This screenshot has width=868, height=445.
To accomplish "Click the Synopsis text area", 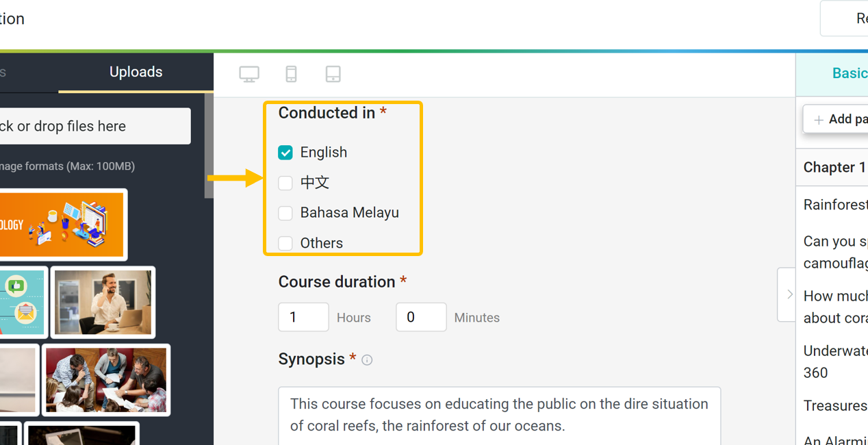I will pyautogui.click(x=499, y=416).
